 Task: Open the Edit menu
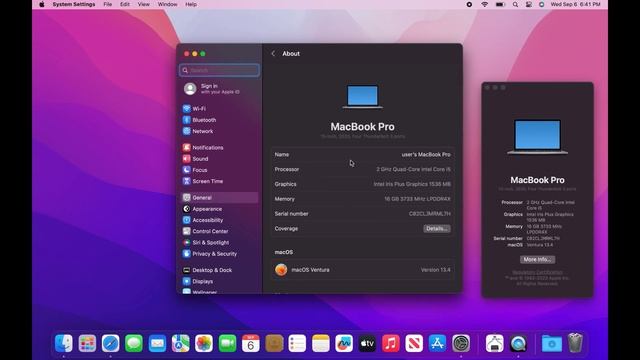tap(125, 4)
